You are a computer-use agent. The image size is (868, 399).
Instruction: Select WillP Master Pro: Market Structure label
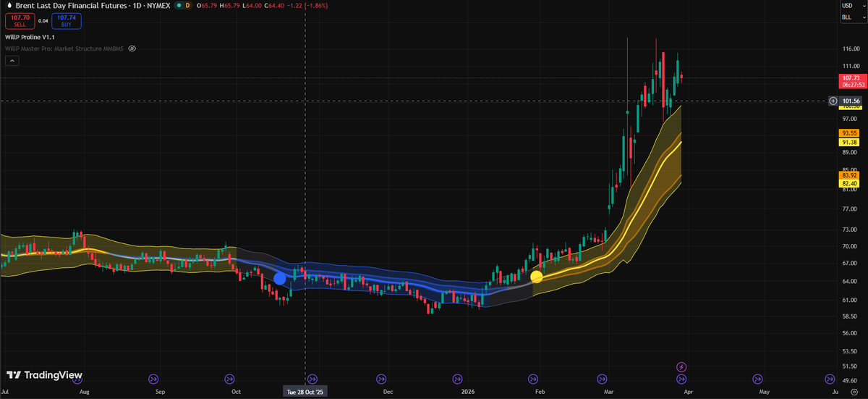(x=64, y=49)
